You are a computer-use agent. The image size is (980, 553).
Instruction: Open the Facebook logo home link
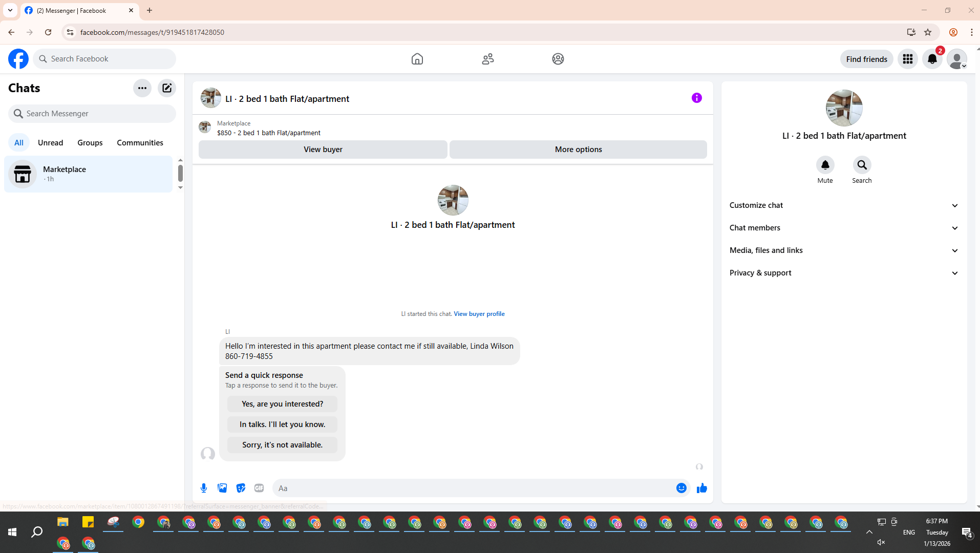[x=18, y=59]
